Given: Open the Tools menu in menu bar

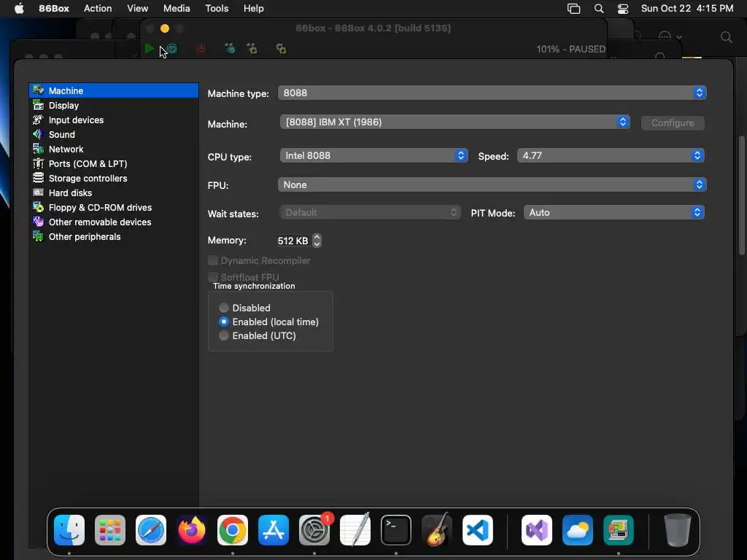Looking at the screenshot, I should 217,9.
